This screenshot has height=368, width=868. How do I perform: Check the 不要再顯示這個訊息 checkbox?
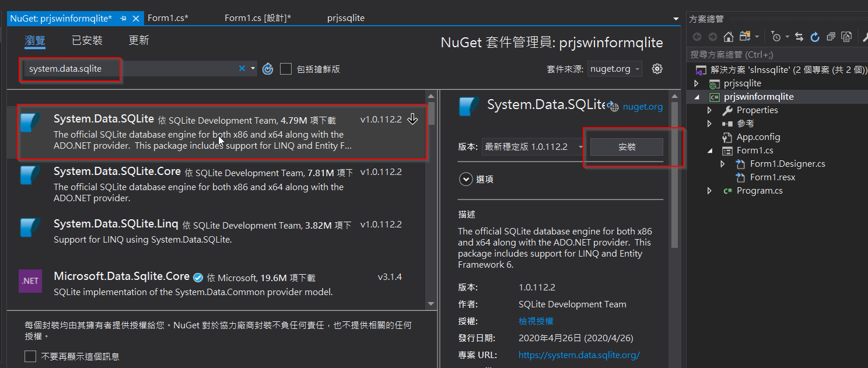(x=30, y=356)
